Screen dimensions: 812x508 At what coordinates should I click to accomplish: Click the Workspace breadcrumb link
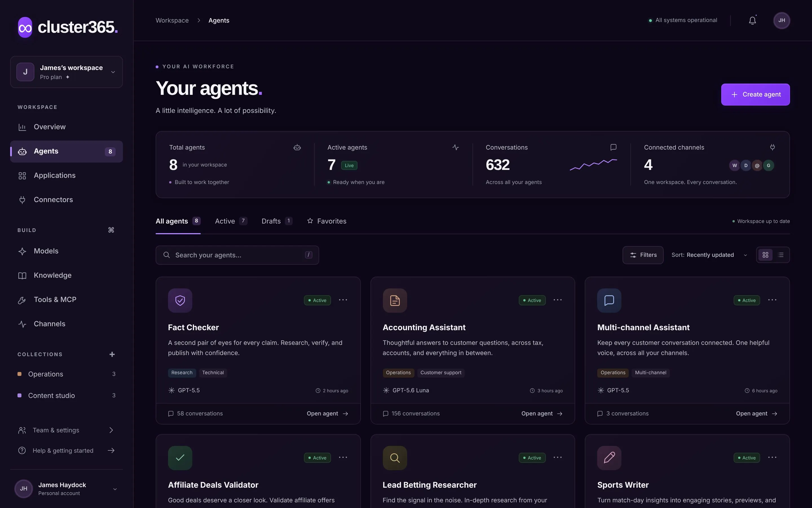[x=172, y=21]
